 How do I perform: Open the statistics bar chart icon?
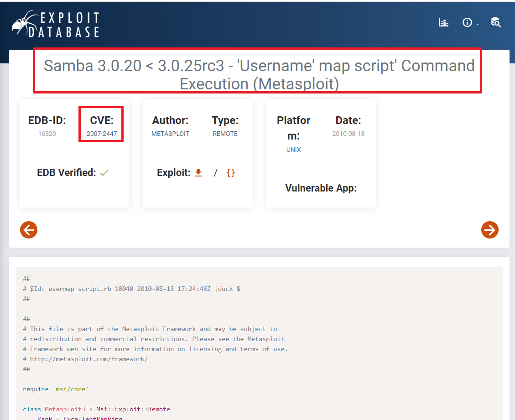[443, 23]
